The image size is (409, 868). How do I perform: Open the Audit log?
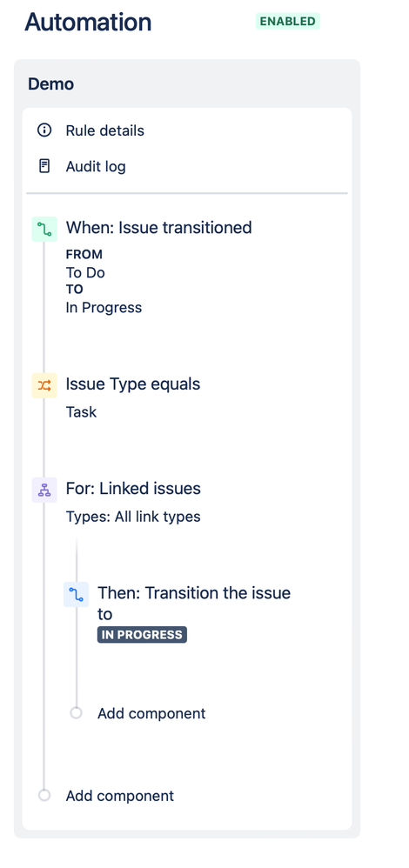(x=96, y=167)
